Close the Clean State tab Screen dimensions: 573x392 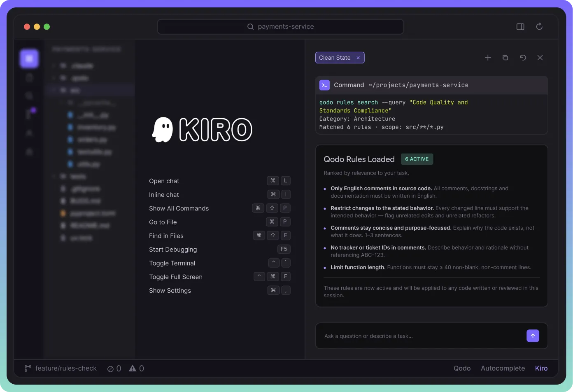pos(358,58)
